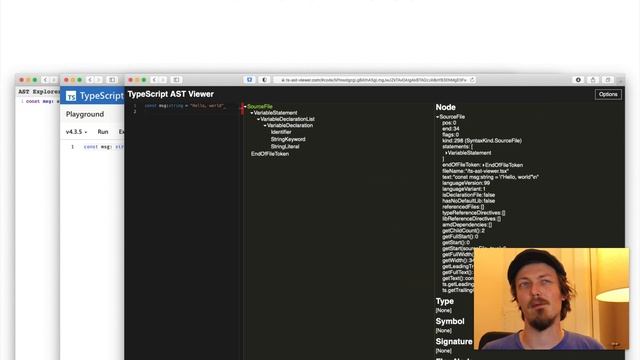Click the reload icon in the address bar

pos(472,80)
